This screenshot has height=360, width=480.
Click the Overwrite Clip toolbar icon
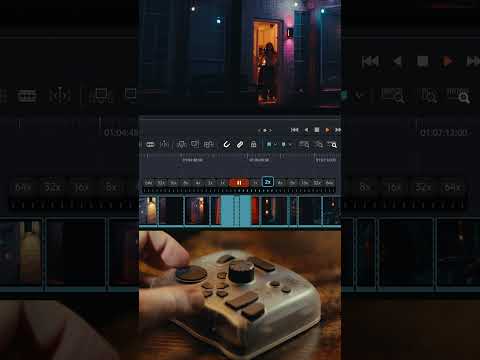point(195,145)
